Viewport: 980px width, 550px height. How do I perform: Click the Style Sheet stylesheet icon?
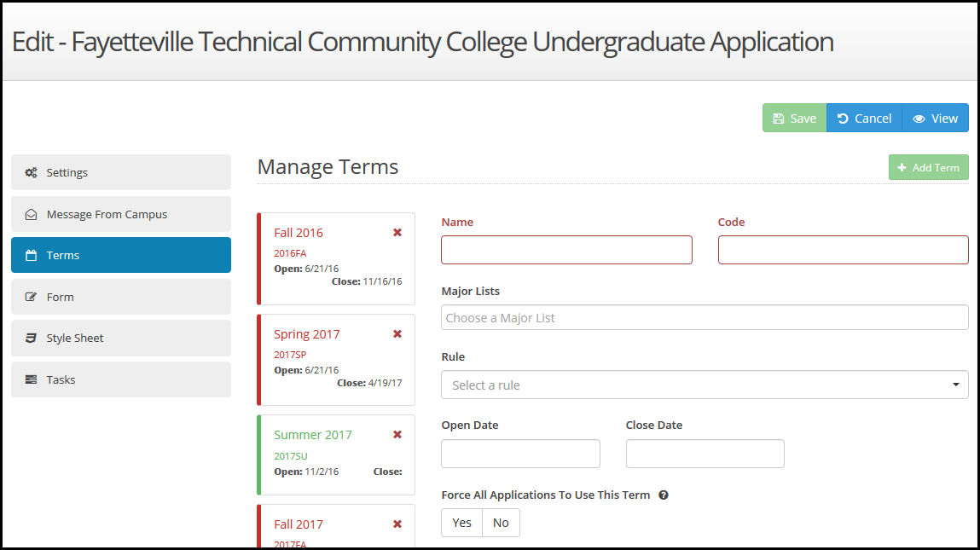(x=33, y=338)
